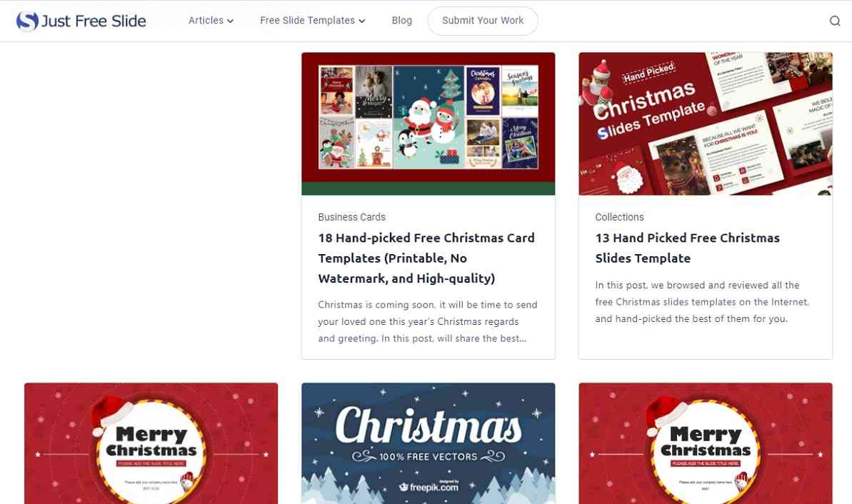
Task: Open the 18 Hand-picked Free Christmas Card Templates article
Action: [x=426, y=258]
